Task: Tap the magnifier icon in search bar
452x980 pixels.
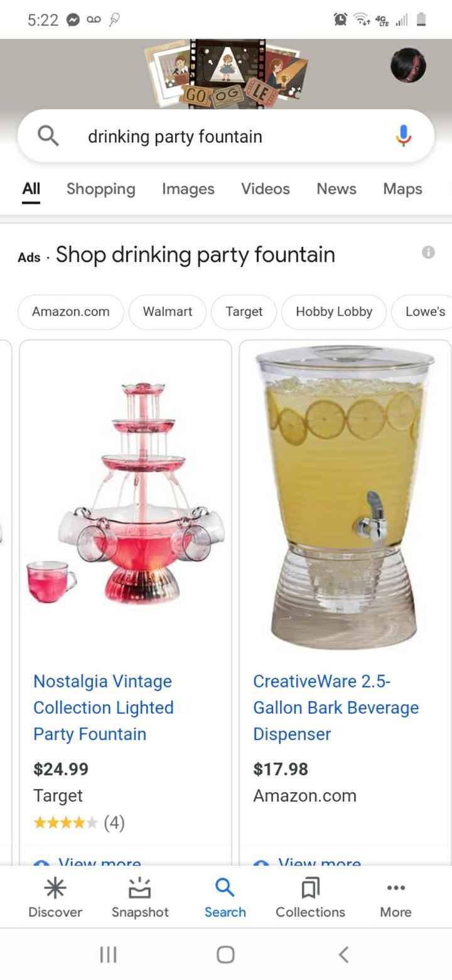Action: [49, 136]
